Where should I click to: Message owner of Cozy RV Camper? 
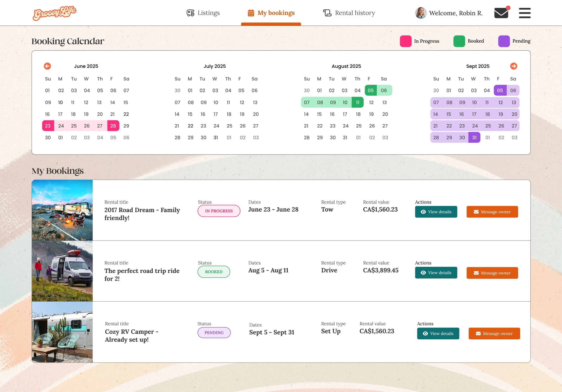tap(494, 333)
